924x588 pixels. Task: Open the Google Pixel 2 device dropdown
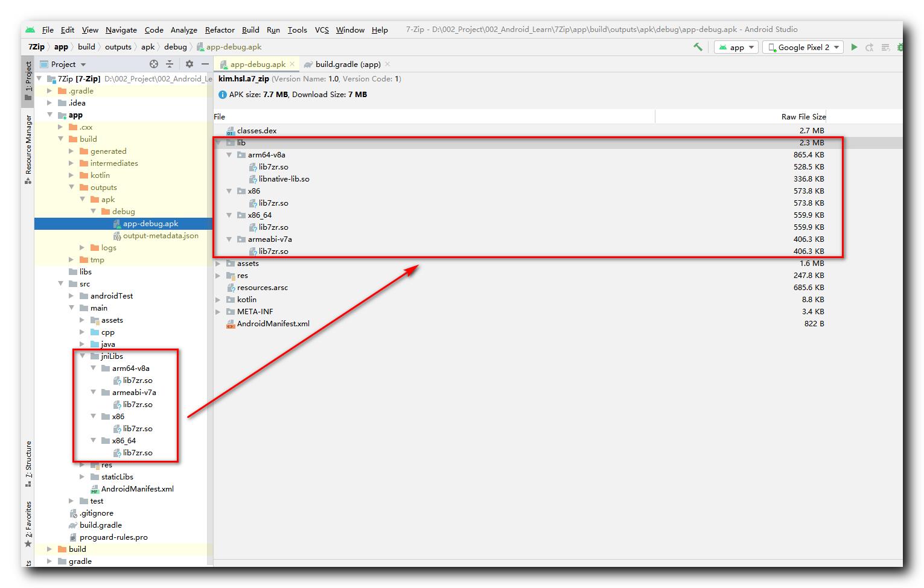click(x=803, y=47)
